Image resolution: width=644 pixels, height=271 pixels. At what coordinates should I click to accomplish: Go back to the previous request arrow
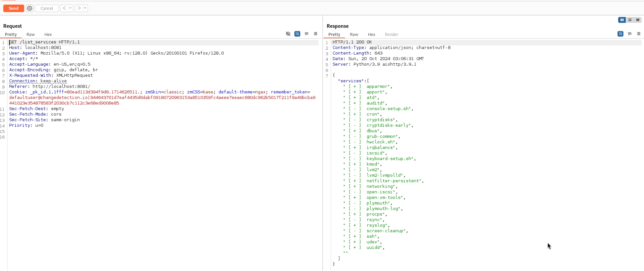(x=64, y=8)
